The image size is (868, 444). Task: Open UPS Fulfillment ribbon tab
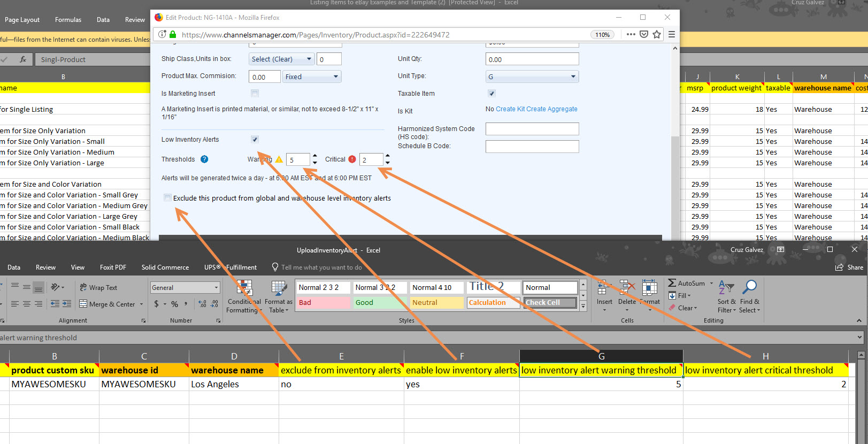pos(230,267)
